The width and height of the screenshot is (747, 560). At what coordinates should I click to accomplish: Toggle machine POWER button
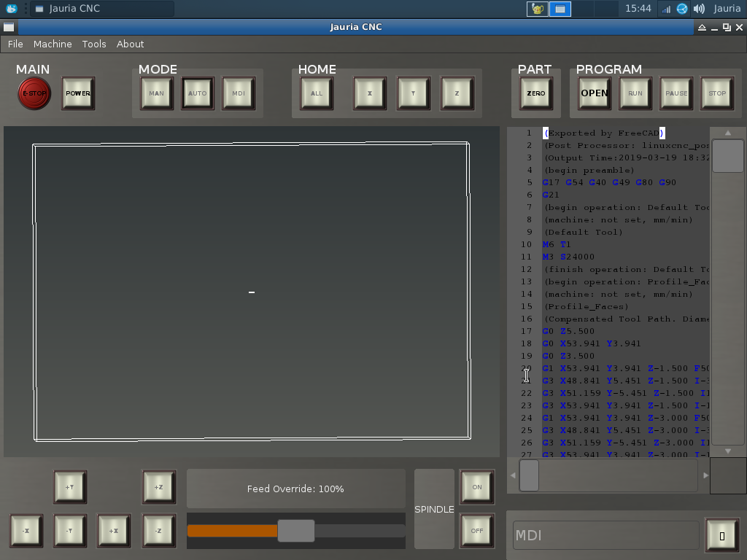(x=78, y=93)
